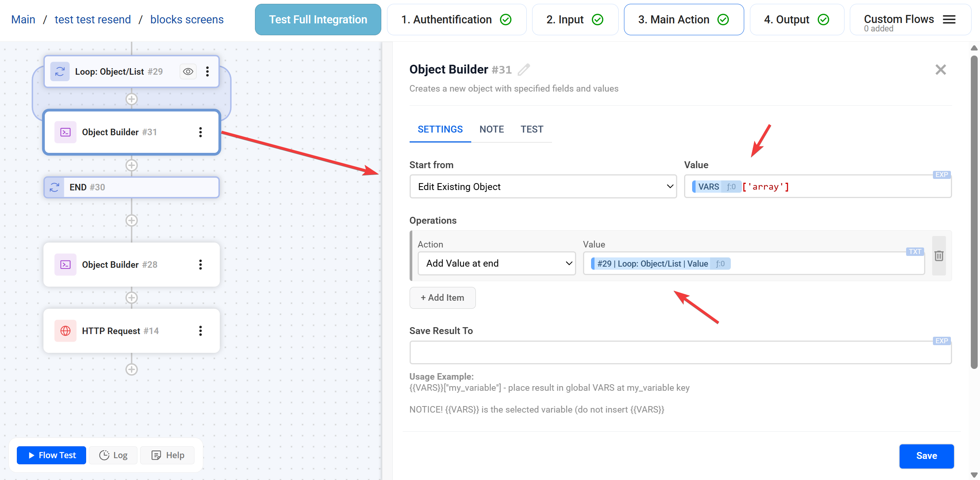Switch to the TEST tab
Image resolution: width=980 pixels, height=480 pixels.
[x=532, y=129]
